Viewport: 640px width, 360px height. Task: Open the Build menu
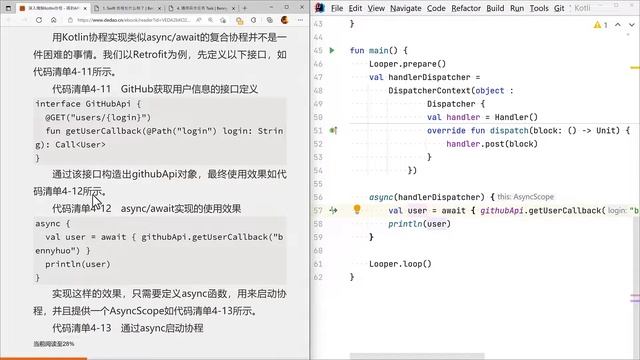(x=495, y=8)
